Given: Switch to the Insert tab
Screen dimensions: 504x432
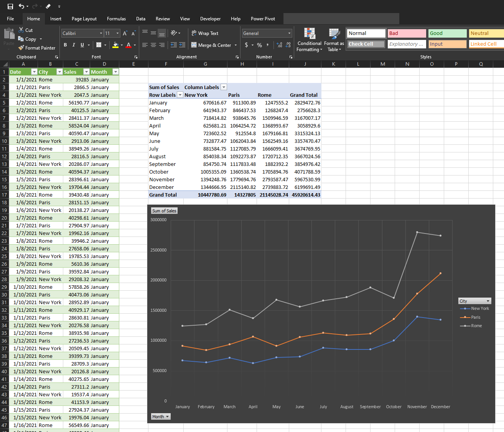Looking at the screenshot, I should pyautogui.click(x=56, y=18).
